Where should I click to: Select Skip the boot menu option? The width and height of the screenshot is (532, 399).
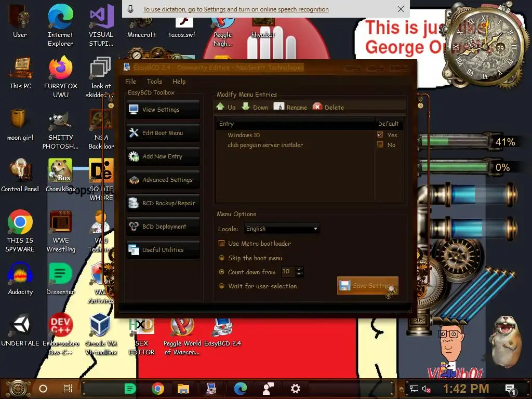coord(221,258)
